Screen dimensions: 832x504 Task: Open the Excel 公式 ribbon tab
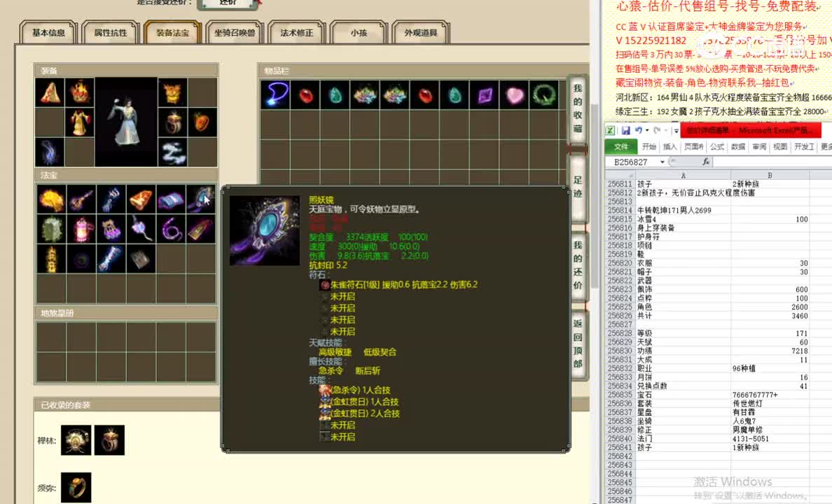point(717,146)
